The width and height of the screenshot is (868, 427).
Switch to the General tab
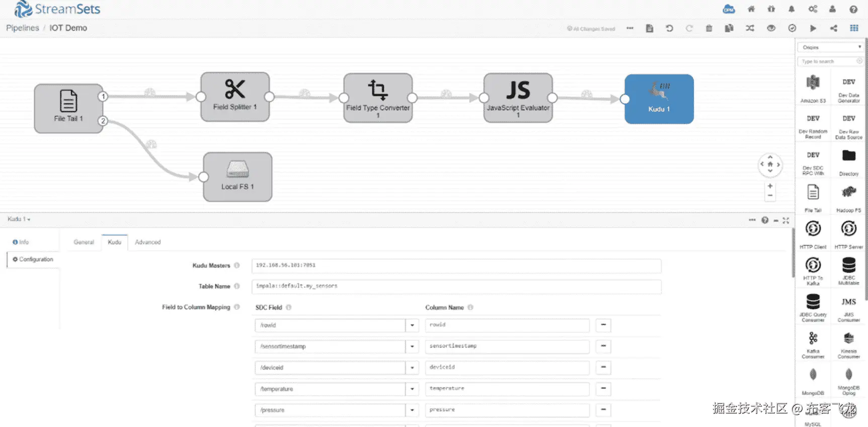pyautogui.click(x=84, y=242)
